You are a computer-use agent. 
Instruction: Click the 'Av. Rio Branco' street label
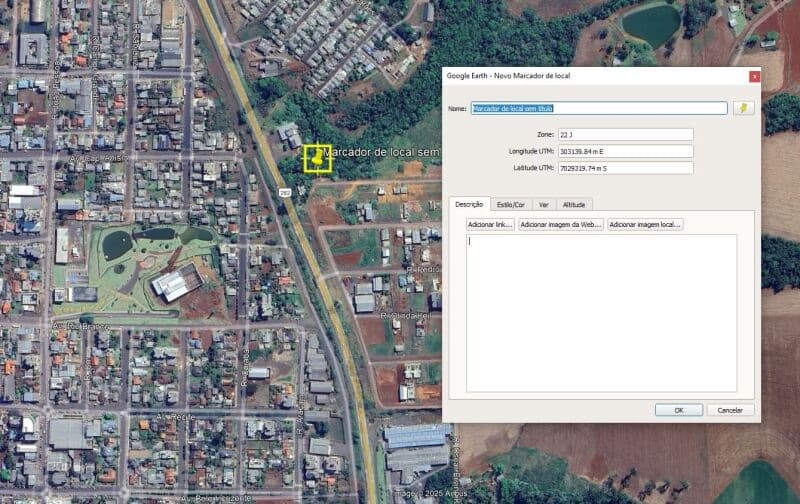tap(81, 325)
